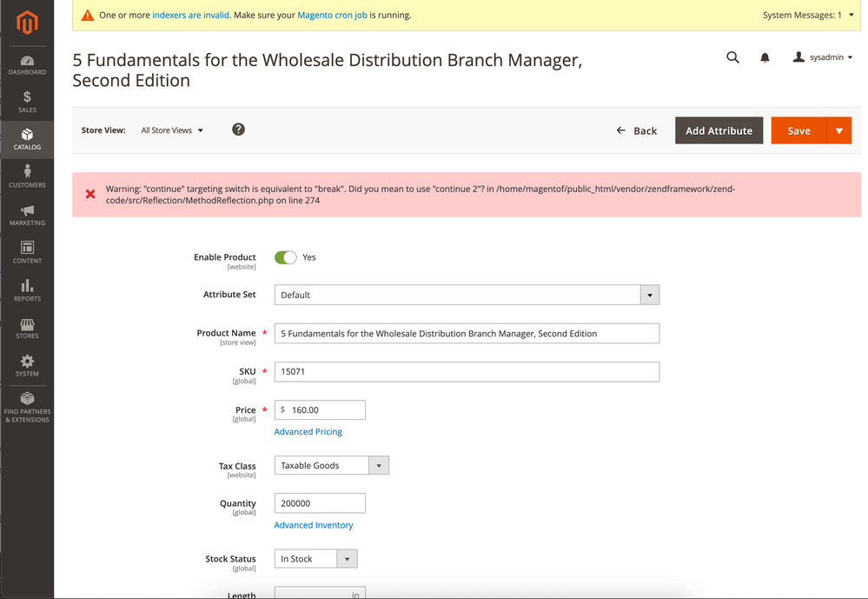868x599 pixels.
Task: Open the Stores menu in sidebar
Action: [x=27, y=327]
